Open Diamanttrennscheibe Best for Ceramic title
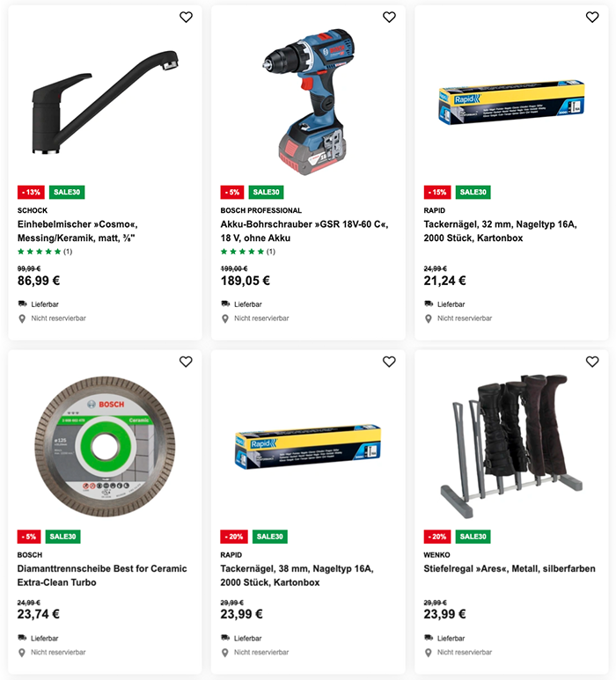This screenshot has height=680, width=616. tap(102, 575)
